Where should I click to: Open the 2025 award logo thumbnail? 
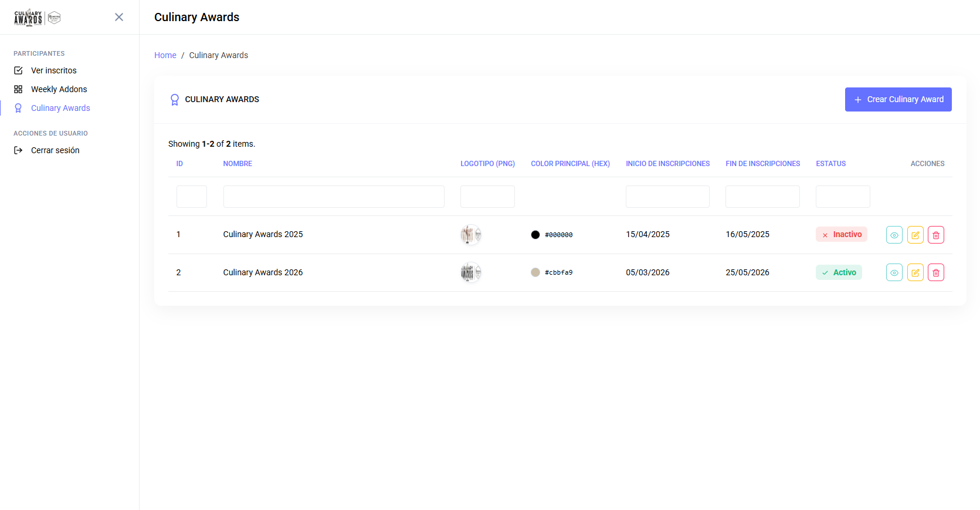471,235
